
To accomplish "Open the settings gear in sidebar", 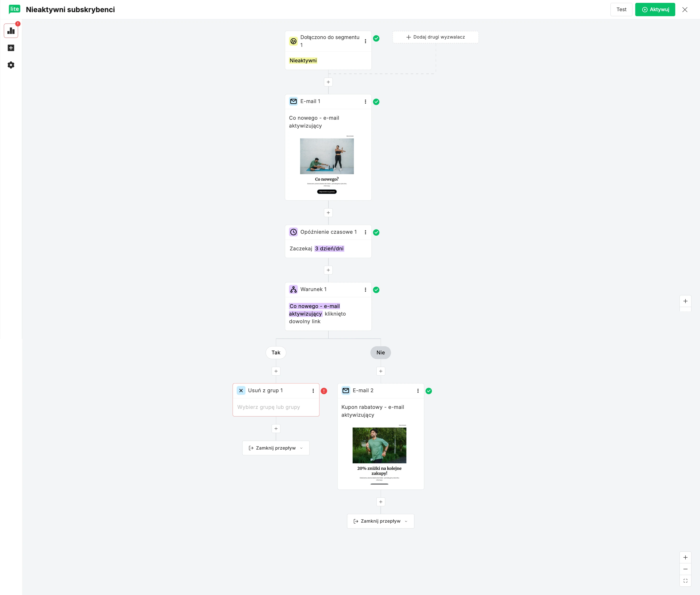I will pos(11,65).
